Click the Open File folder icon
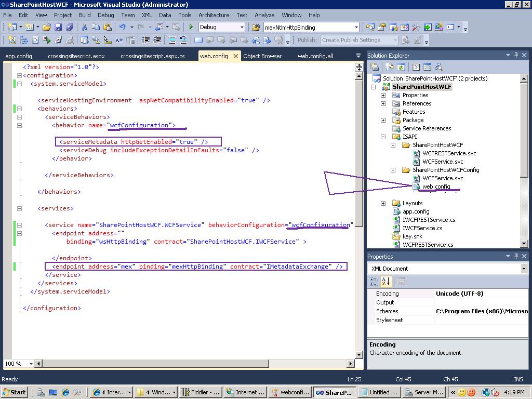 47,27
